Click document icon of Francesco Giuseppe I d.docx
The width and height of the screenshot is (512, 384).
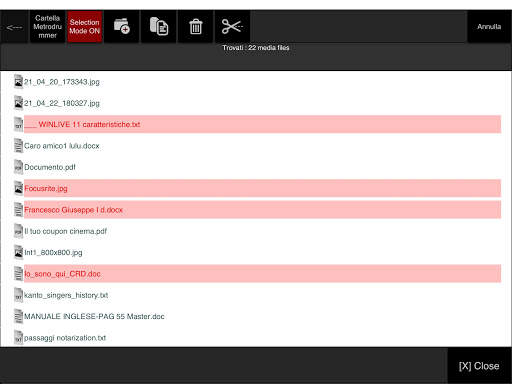tap(18, 210)
